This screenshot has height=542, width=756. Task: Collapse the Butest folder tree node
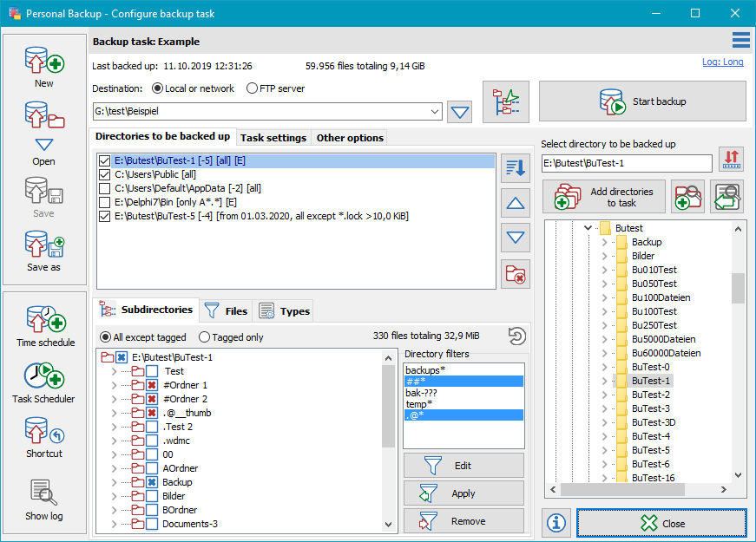588,228
